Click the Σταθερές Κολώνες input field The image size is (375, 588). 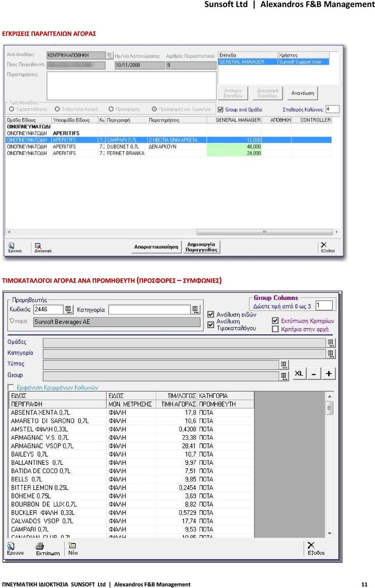pos(332,109)
